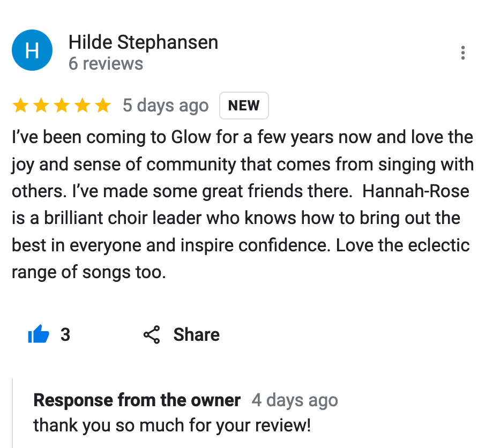Toggle the thumbs-up like icon
This screenshot has height=448, width=493.
pyautogui.click(x=38, y=335)
